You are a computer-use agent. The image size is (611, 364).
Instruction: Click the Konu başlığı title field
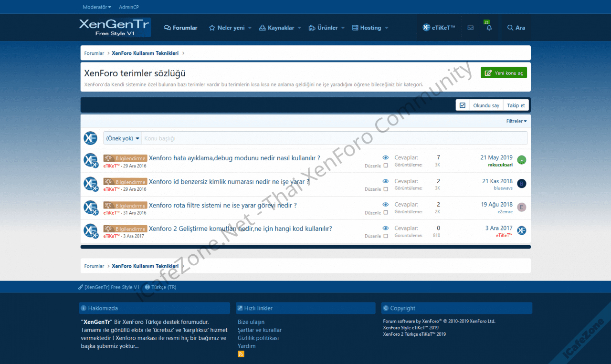click(334, 138)
